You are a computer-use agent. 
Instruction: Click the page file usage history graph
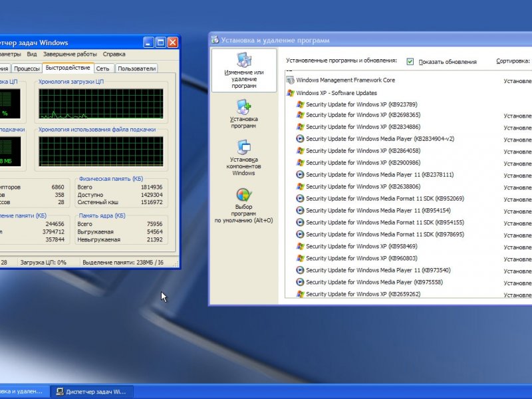click(101, 152)
